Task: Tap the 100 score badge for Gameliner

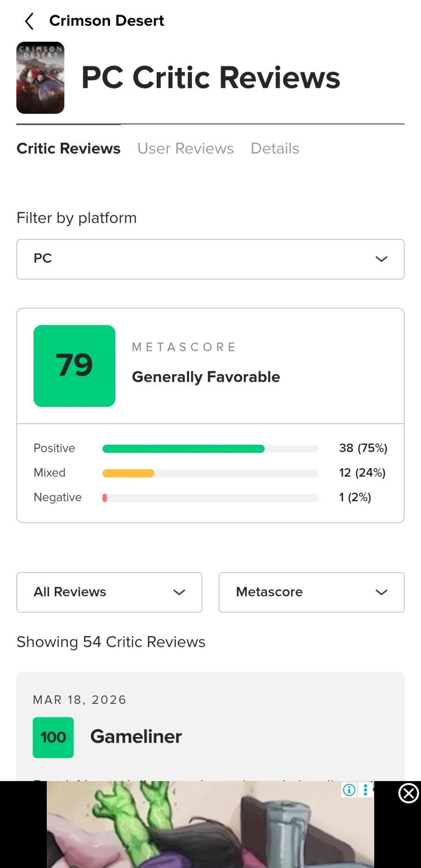Action: tap(53, 737)
